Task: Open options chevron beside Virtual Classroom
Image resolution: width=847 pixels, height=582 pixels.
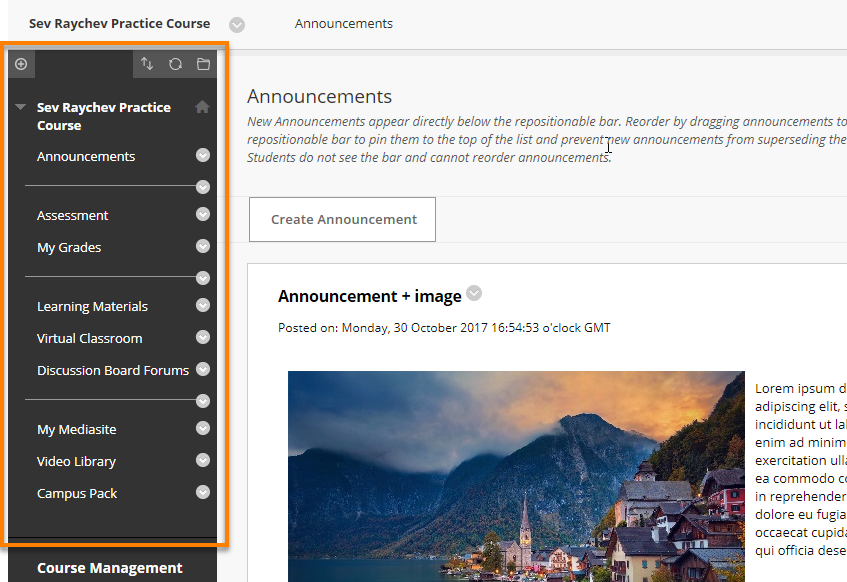Action: point(203,337)
